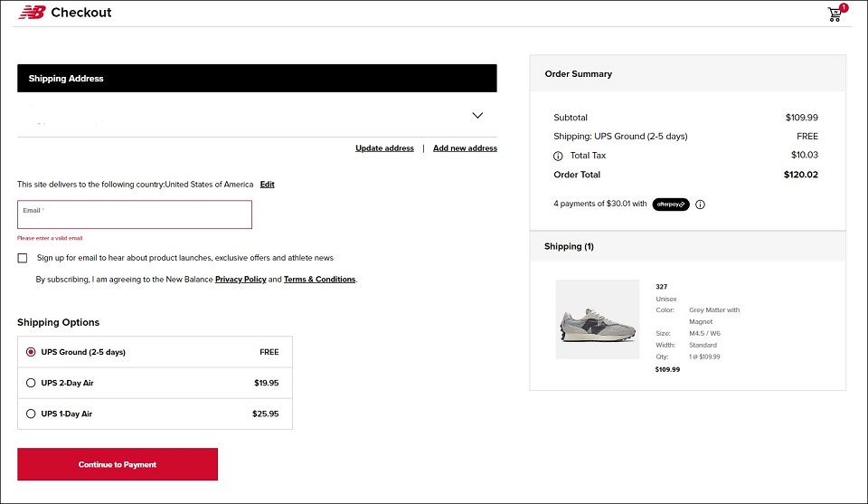Click the '4 payments of $30.01 with' text

[x=600, y=204]
